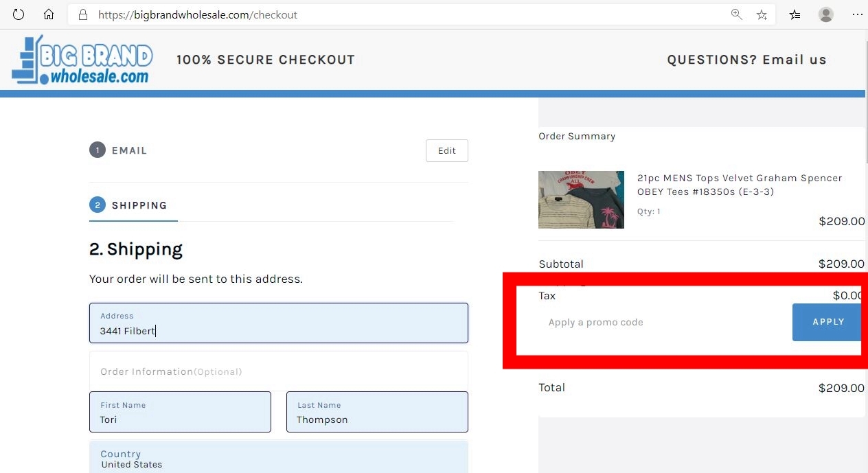Open the zoom magnifier in address bar
The width and height of the screenshot is (868, 473).
737,14
